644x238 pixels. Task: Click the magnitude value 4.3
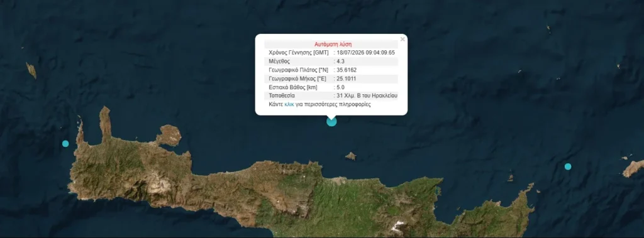pos(340,62)
